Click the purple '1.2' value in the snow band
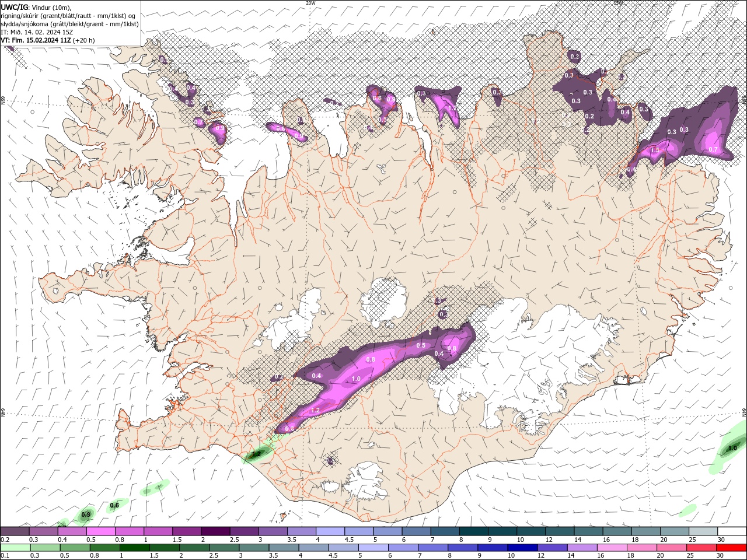The height and width of the screenshot is (560, 747). click(316, 410)
